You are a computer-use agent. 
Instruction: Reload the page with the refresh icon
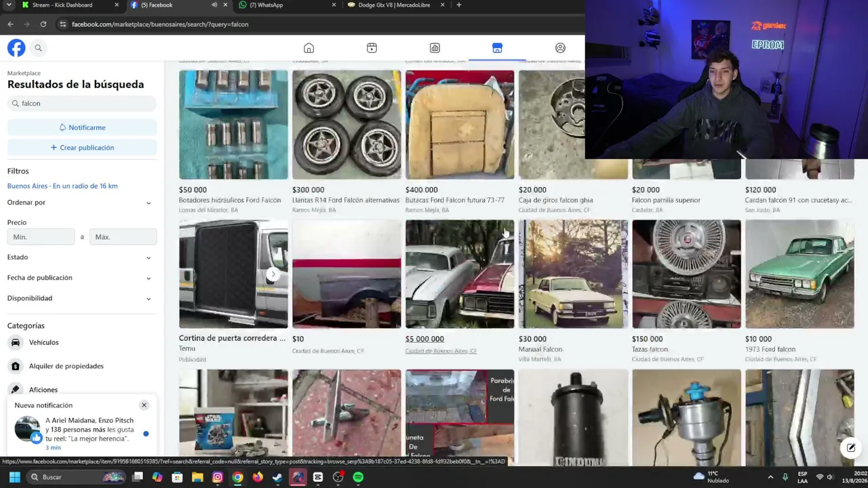tap(43, 24)
